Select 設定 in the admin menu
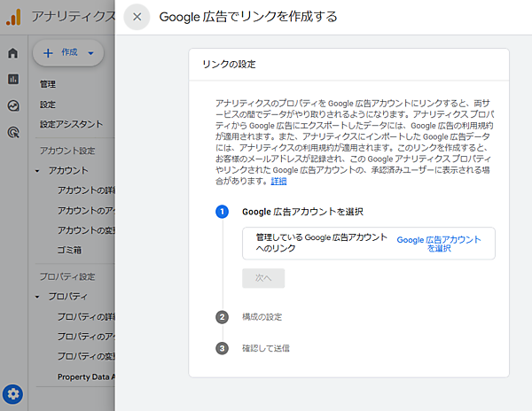This screenshot has width=532, height=411. coord(48,105)
